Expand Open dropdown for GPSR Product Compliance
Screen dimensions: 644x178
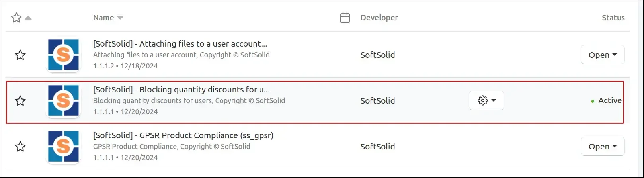coord(602,147)
